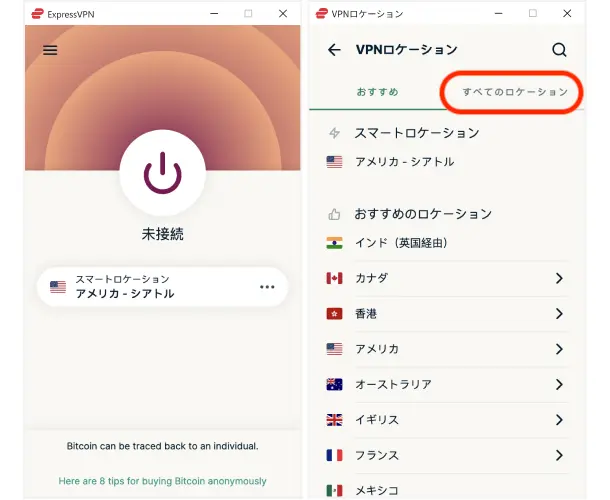Screen dimensions: 610x500
Task: Click the US flag beside アメリカ row
Action: 334,349
